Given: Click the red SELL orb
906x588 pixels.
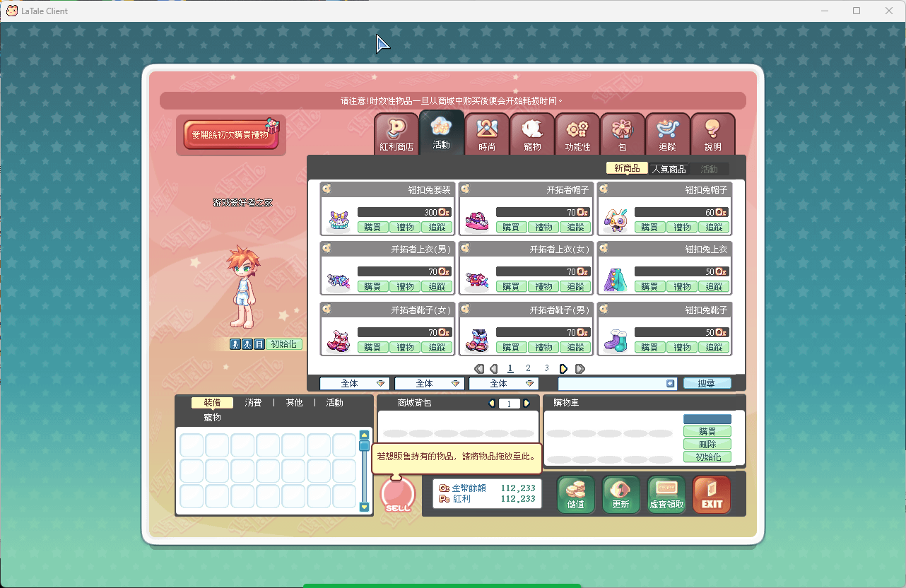Looking at the screenshot, I should [397, 494].
